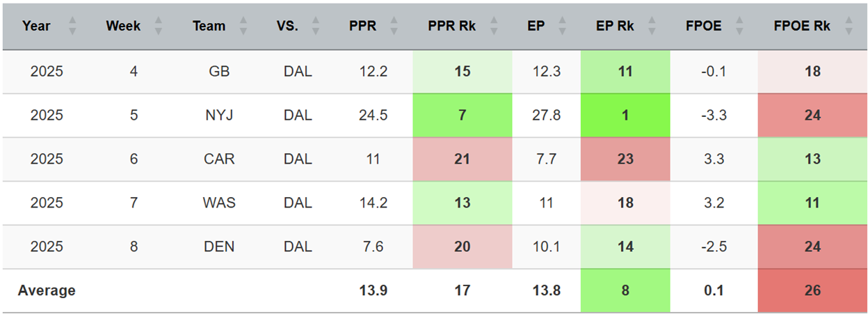
Task: Toggle sorting with the VS. column arrows
Action: 315,26
